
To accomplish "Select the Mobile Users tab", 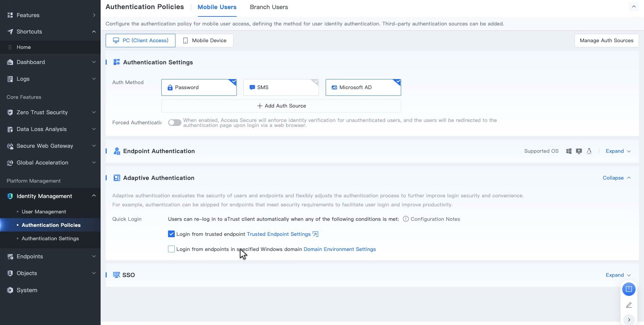I will [217, 7].
